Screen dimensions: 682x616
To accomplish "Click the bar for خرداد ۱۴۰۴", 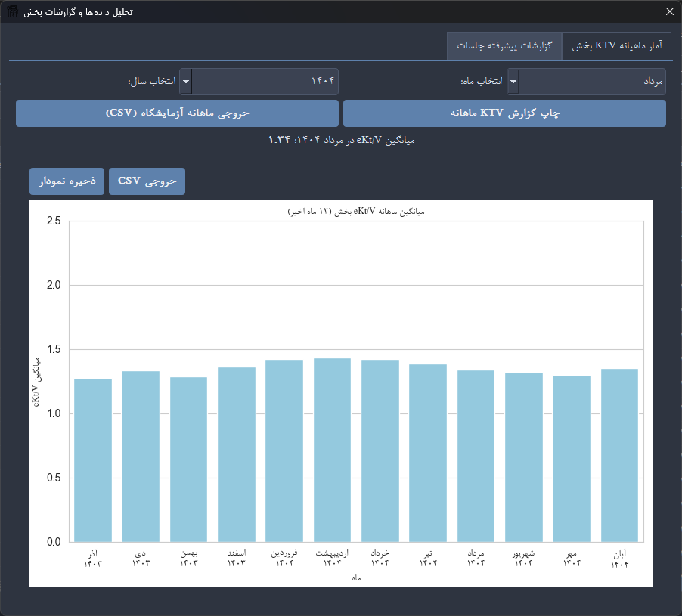I will [380, 450].
